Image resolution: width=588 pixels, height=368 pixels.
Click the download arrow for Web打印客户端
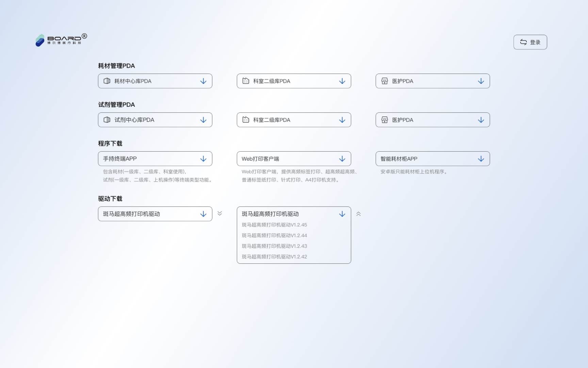tap(342, 159)
